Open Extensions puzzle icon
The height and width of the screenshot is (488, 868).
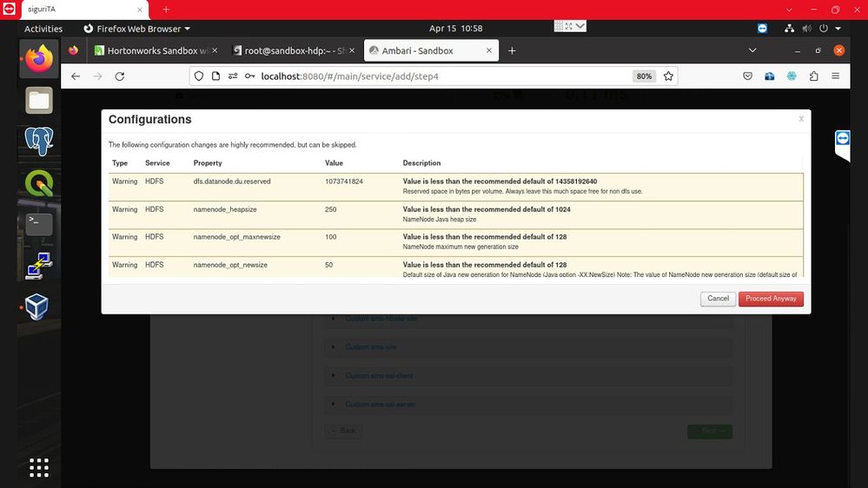(x=814, y=76)
